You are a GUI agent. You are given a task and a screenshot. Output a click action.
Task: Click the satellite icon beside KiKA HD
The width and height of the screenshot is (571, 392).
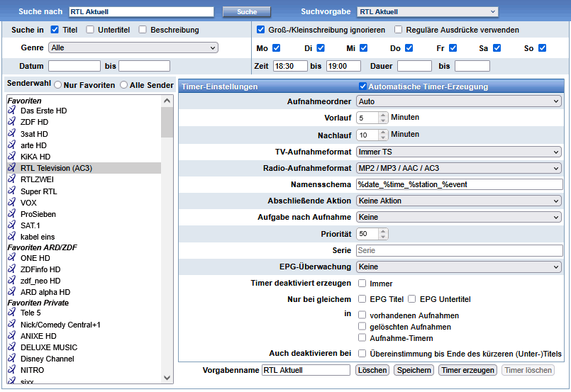coord(12,156)
